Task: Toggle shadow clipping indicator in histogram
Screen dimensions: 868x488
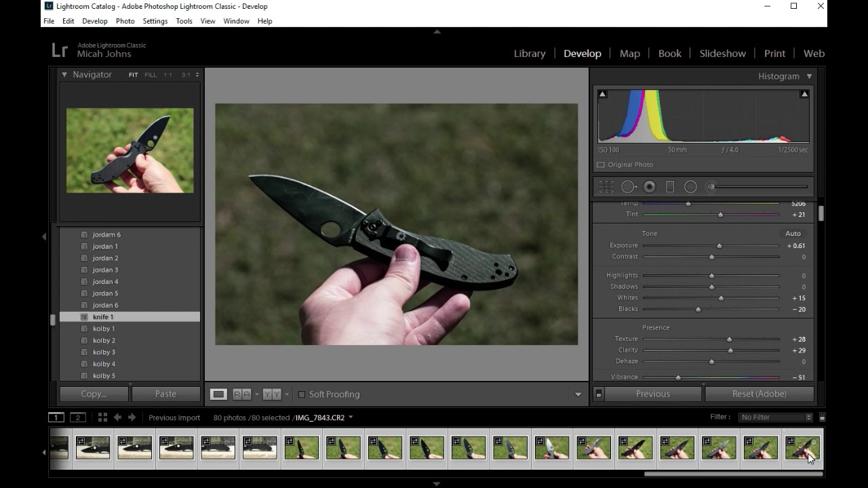Action: click(x=602, y=94)
